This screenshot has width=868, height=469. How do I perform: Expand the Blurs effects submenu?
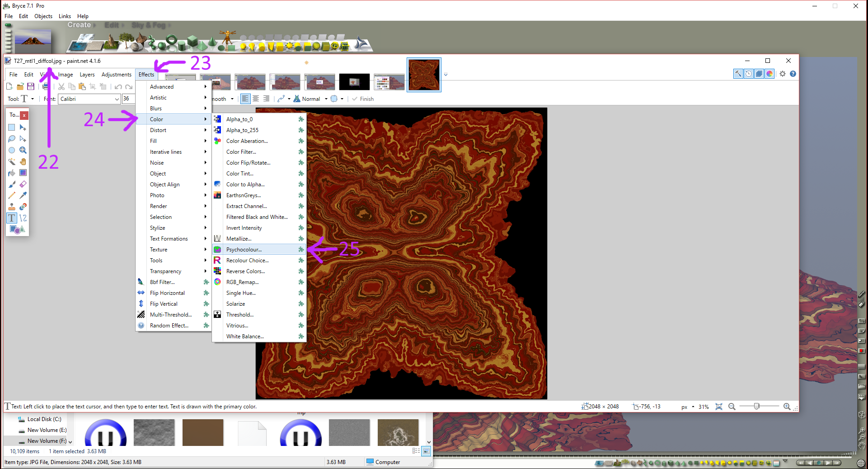tap(174, 109)
